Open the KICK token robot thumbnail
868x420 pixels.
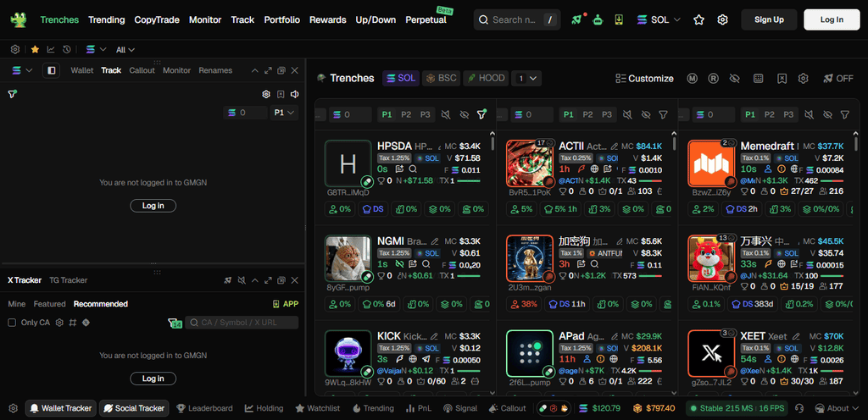click(348, 354)
